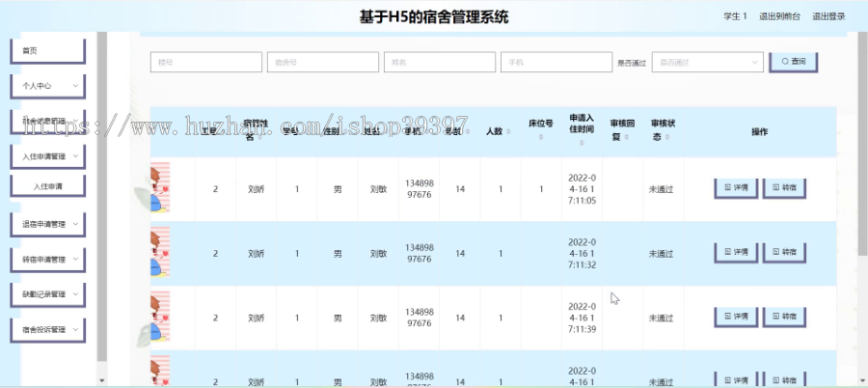Select the 入住申请 submenu item
868x388 pixels.
[x=47, y=186]
